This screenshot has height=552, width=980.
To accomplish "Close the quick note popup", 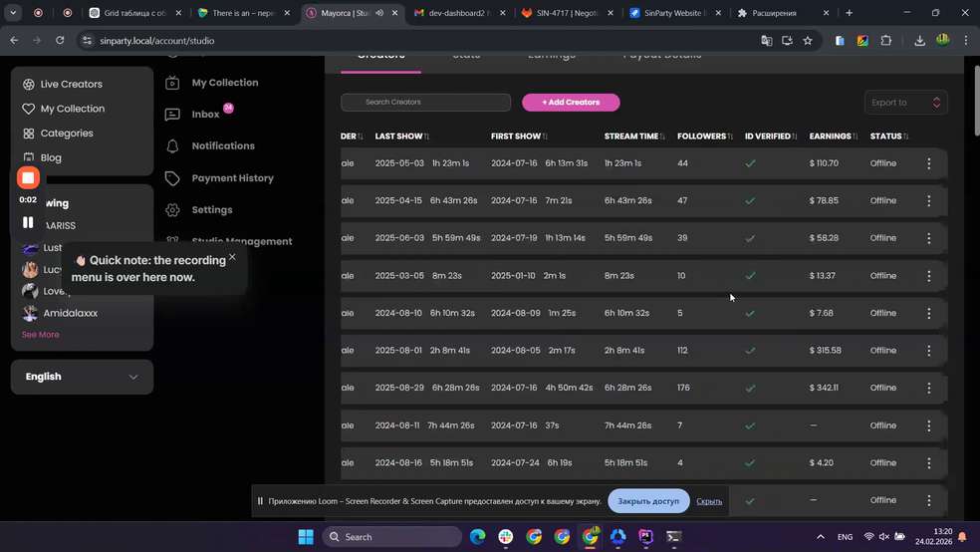I will pyautogui.click(x=232, y=257).
